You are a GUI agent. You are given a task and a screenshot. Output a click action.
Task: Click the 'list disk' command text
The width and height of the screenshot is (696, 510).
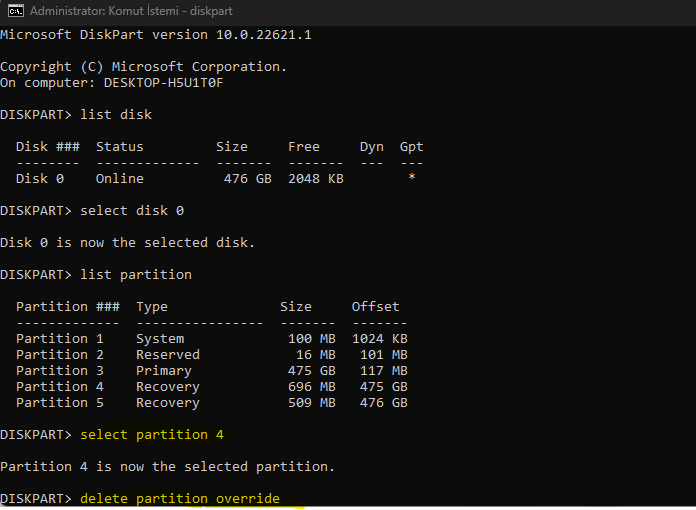[x=116, y=114]
